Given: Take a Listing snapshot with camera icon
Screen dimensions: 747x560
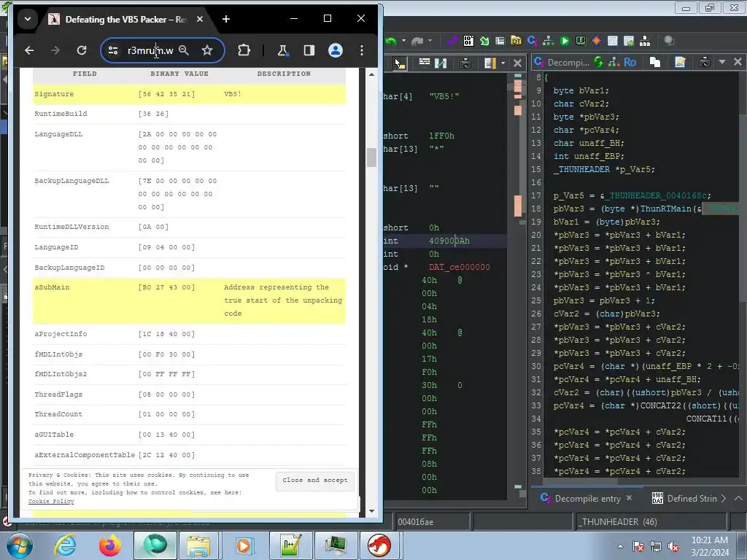Looking at the screenshot, I should (x=465, y=63).
